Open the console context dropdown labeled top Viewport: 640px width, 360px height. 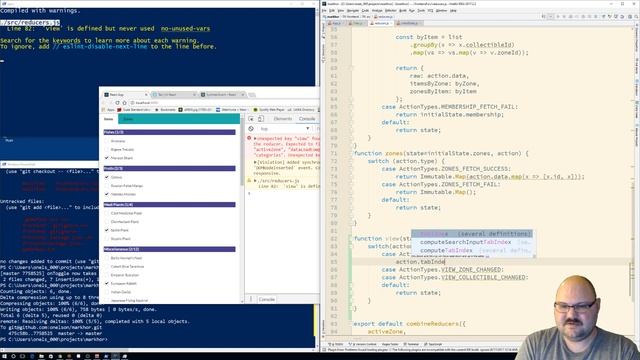point(284,129)
